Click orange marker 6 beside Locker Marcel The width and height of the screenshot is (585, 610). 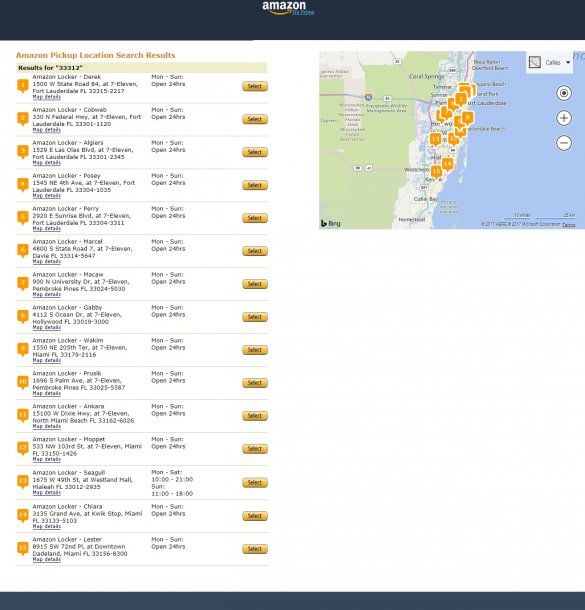(23, 251)
